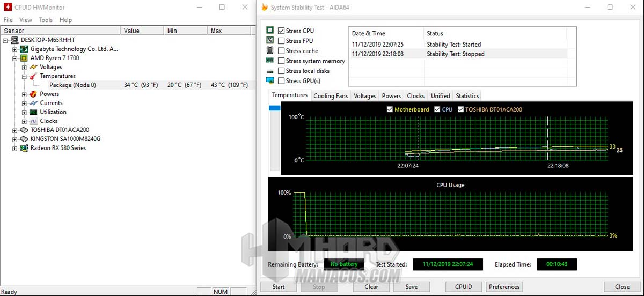Collapse the Temperatures tree node

coord(24,76)
